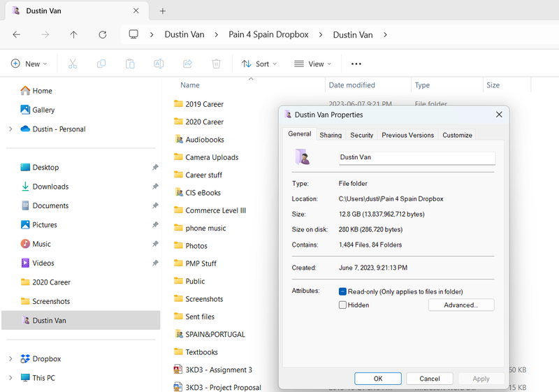The width and height of the screenshot is (559, 392).
Task: Expand This PC in navigation pane
Action: 10,378
